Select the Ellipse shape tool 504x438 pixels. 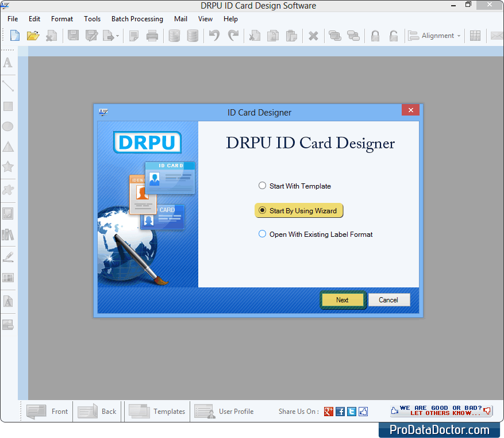(x=7, y=126)
